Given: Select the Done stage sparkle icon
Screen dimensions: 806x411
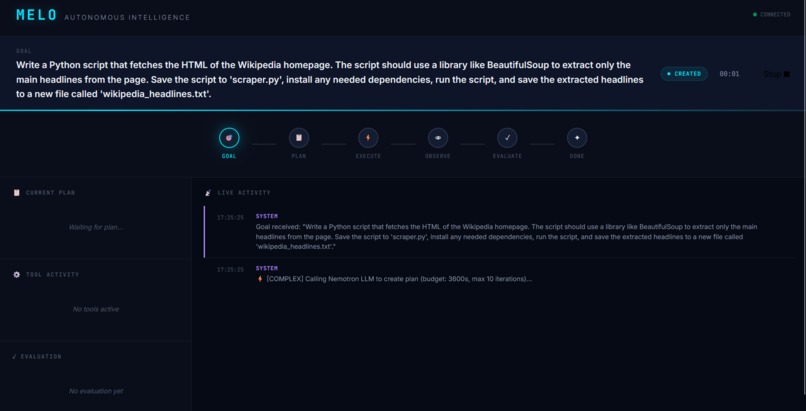Looking at the screenshot, I should [x=577, y=138].
